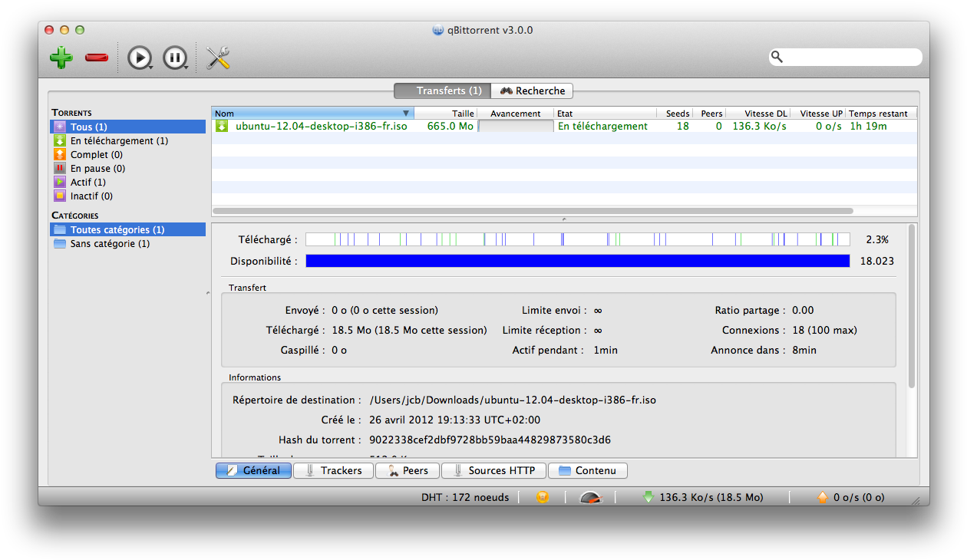The height and width of the screenshot is (560, 967).
Task: Switch to the Recherche tab
Action: coord(532,91)
